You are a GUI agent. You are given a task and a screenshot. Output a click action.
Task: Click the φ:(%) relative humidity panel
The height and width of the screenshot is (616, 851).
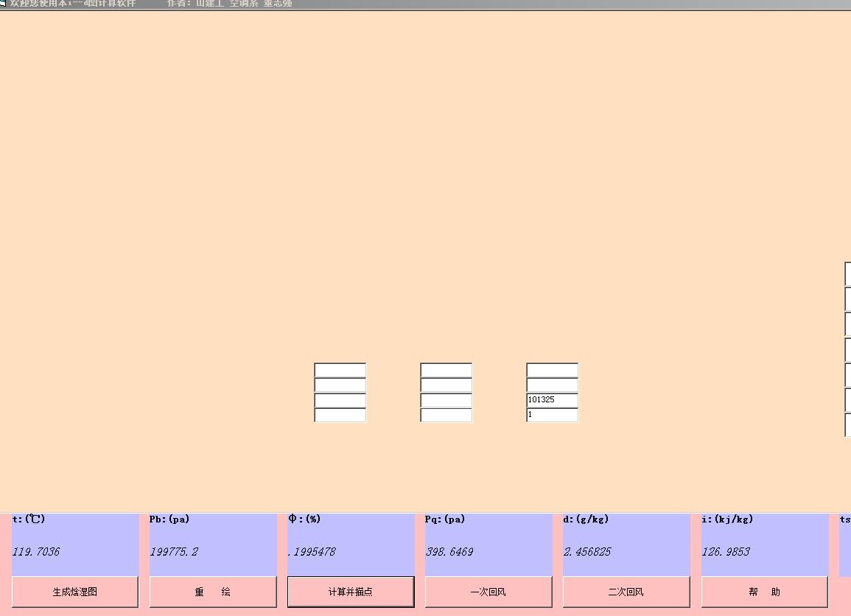(350, 545)
